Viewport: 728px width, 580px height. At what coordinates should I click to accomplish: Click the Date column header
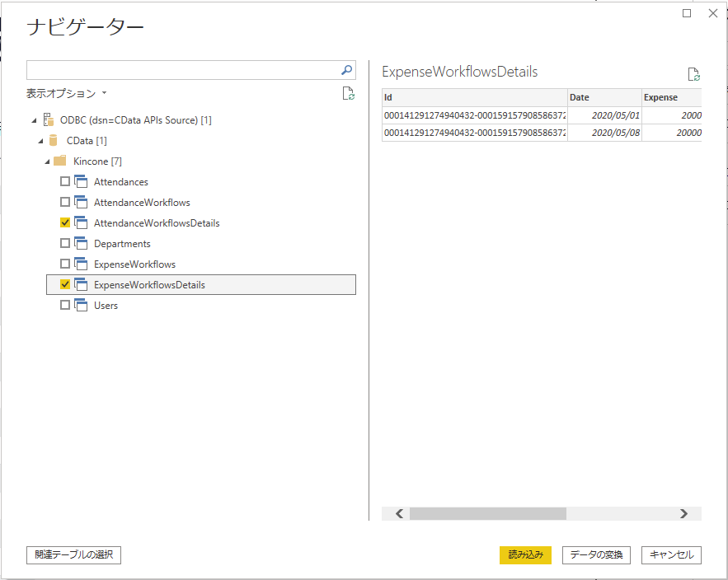click(604, 97)
